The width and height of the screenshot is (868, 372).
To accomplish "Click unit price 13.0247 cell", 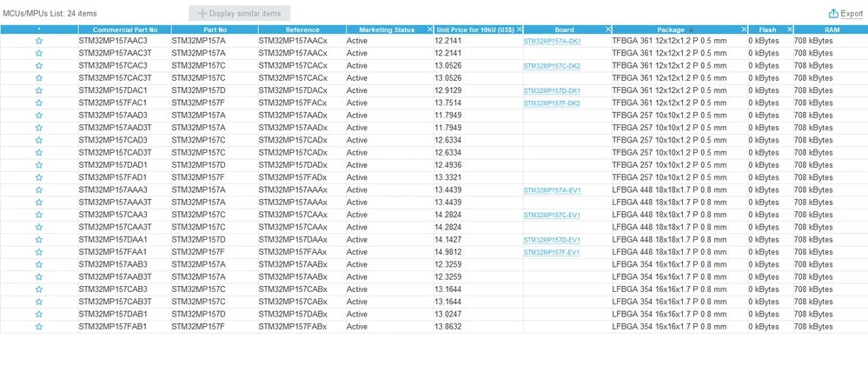I will click(x=479, y=315).
